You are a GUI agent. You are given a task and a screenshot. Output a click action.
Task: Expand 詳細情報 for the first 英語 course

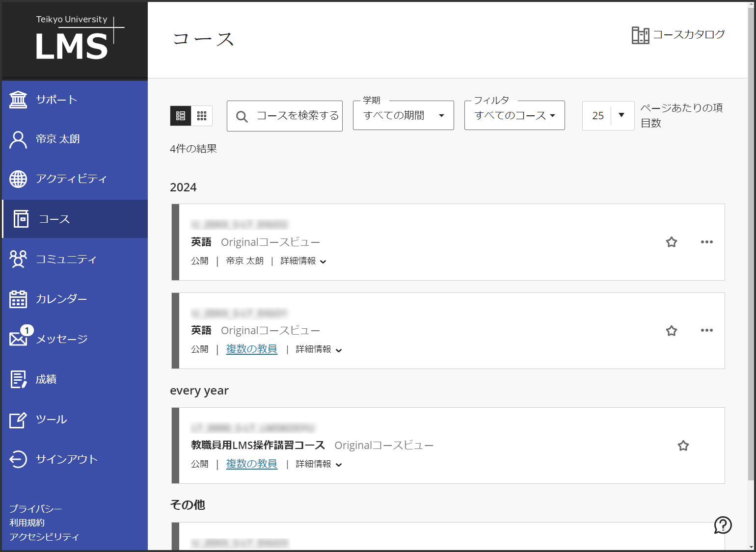(303, 261)
